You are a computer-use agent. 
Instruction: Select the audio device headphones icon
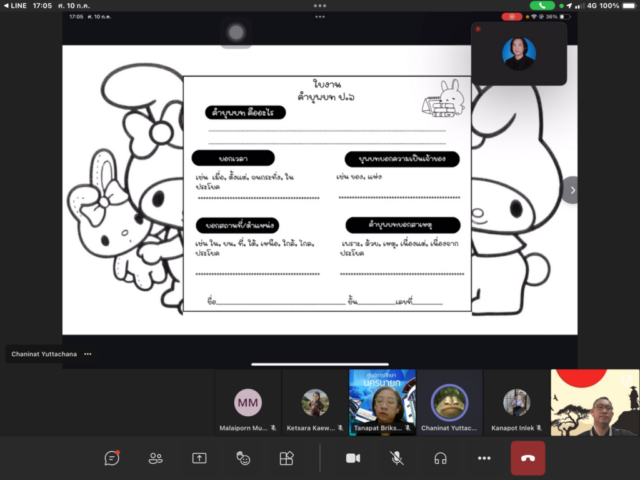point(440,458)
